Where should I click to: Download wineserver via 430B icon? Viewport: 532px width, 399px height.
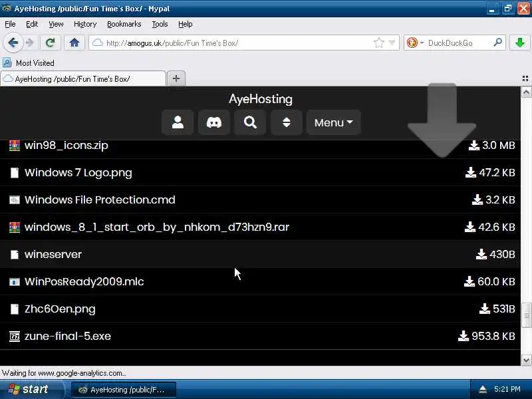[x=481, y=254]
